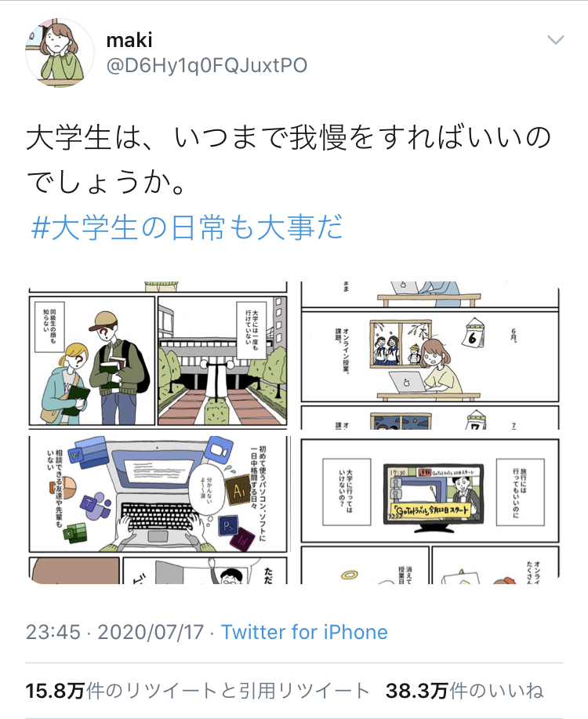Tap the Ai Illustrator icon in manga
This screenshot has height=719, width=588.
238,490
